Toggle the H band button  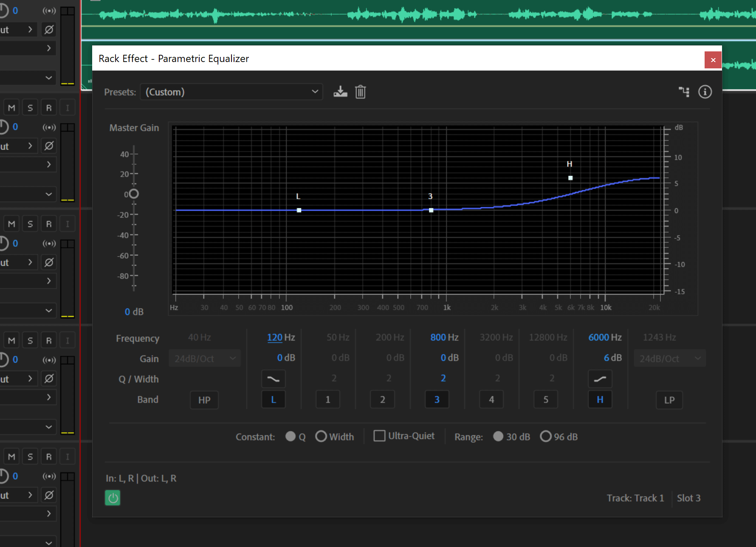click(600, 400)
